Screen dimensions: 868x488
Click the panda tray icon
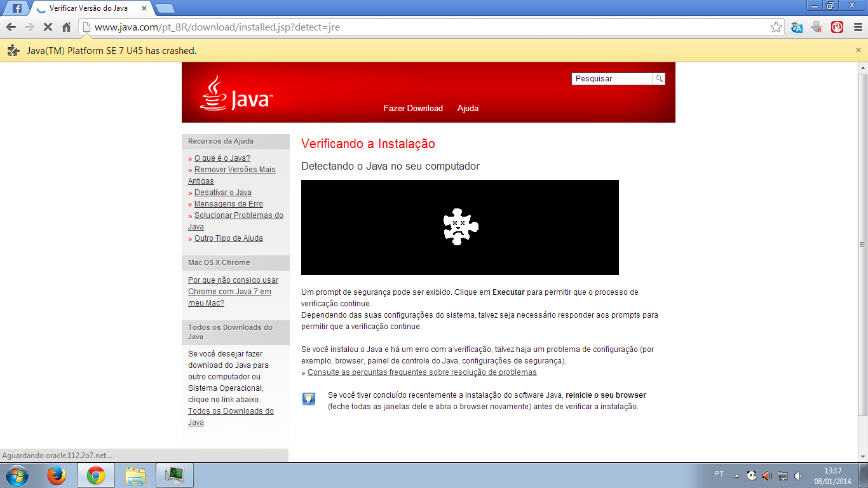point(752,475)
